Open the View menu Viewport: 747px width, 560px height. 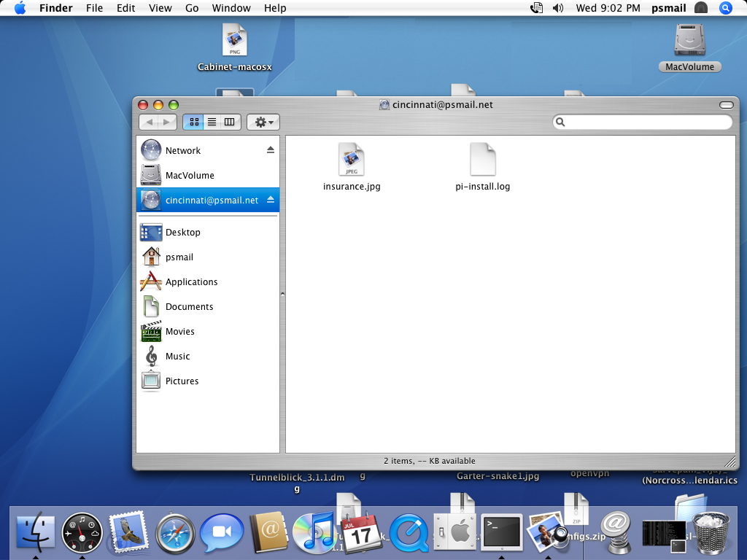[160, 8]
